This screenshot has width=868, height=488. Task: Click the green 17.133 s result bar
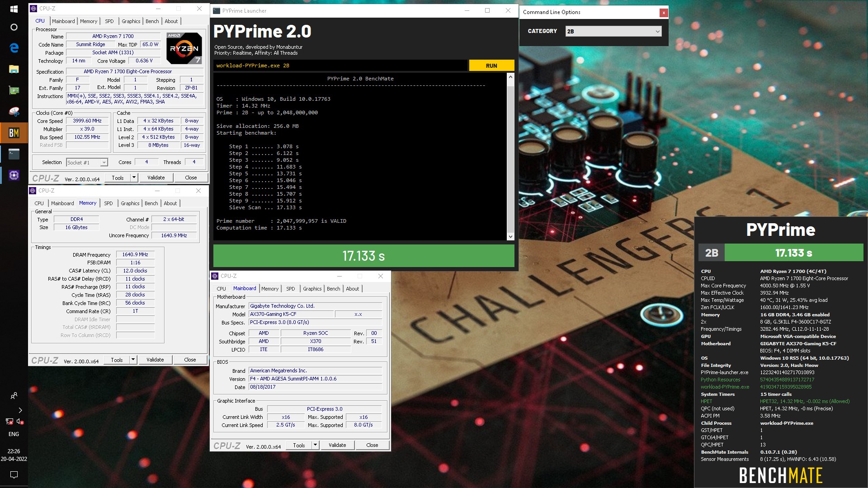pos(363,256)
